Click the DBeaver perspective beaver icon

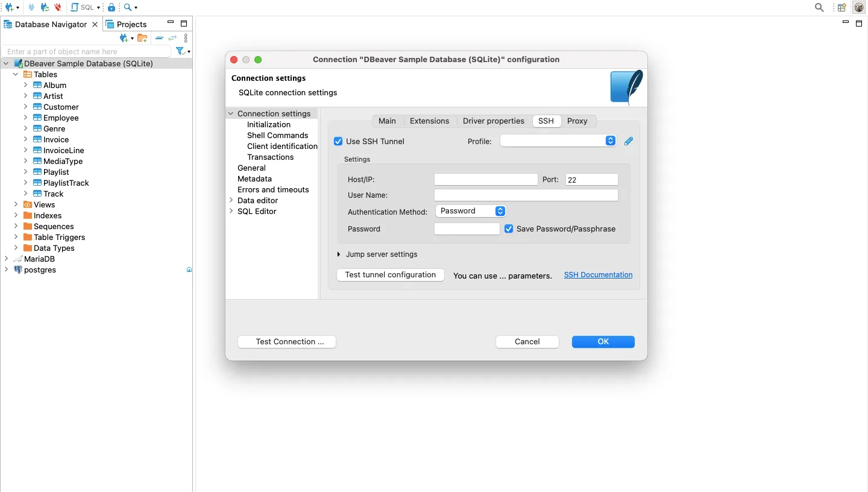[859, 7]
